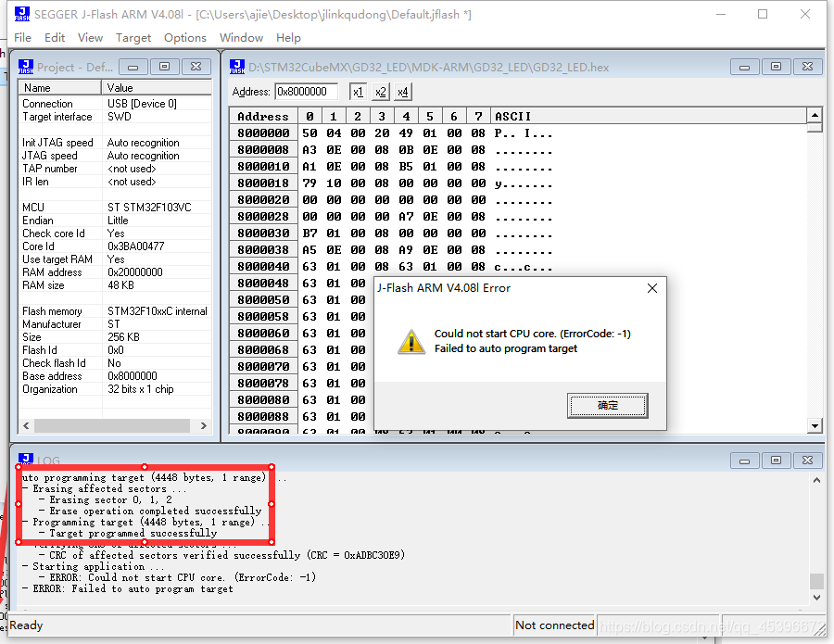This screenshot has height=644, width=834.
Task: Open the View menu
Action: (x=90, y=38)
